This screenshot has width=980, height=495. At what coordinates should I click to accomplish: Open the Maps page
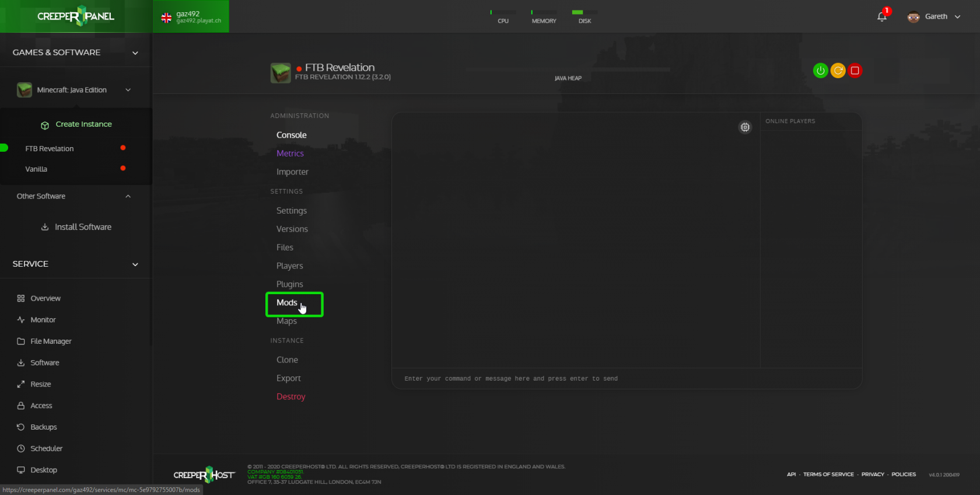(x=286, y=321)
